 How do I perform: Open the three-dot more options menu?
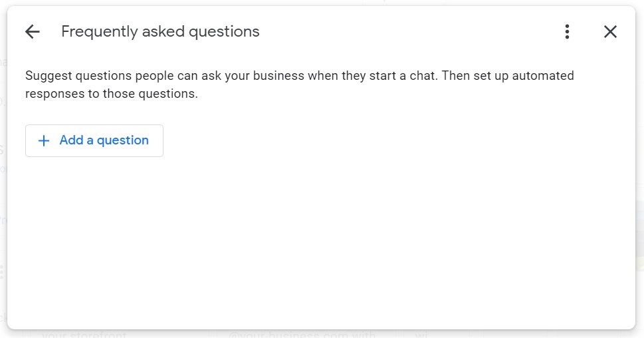[567, 31]
